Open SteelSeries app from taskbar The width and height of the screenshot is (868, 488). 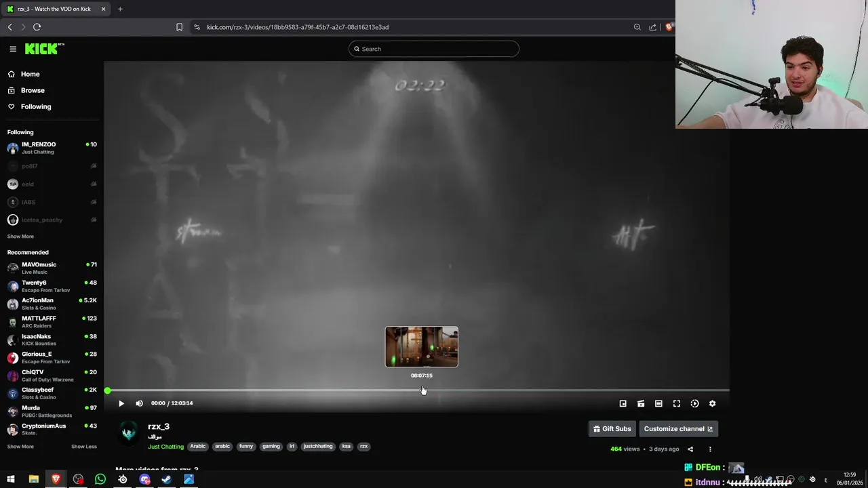click(122, 479)
